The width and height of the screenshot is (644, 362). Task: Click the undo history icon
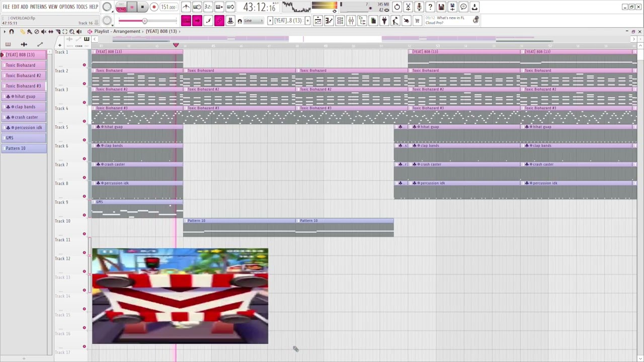[397, 7]
